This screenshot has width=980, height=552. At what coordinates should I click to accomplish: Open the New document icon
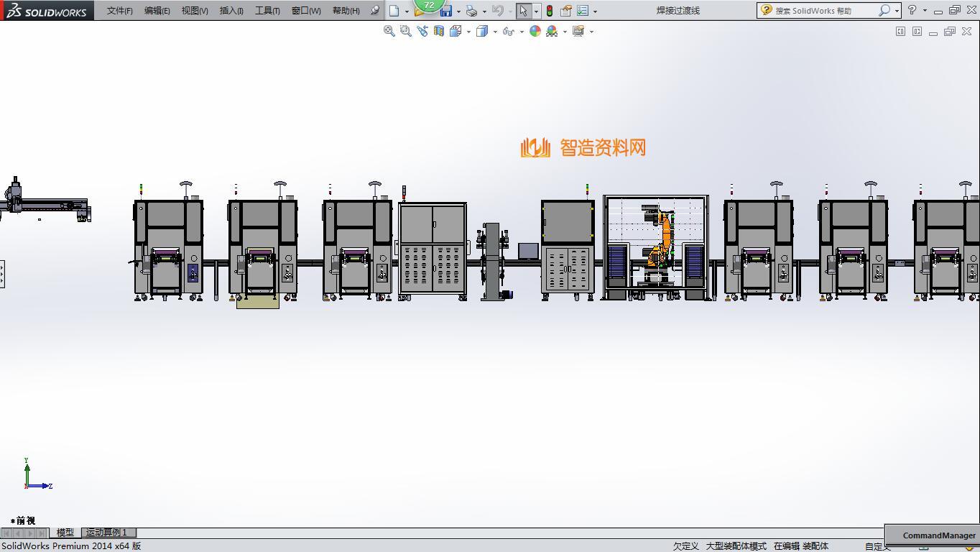pyautogui.click(x=394, y=11)
